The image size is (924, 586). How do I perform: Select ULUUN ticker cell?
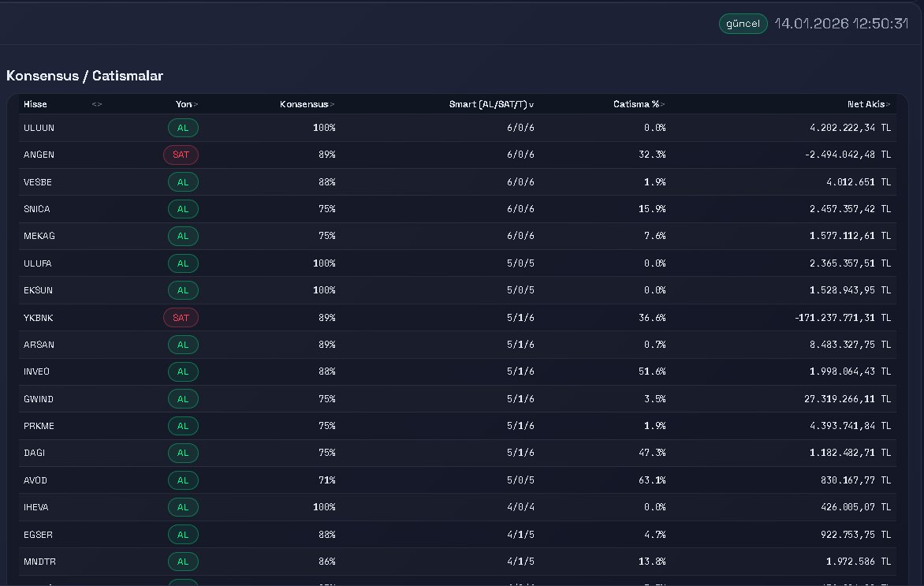click(x=39, y=128)
